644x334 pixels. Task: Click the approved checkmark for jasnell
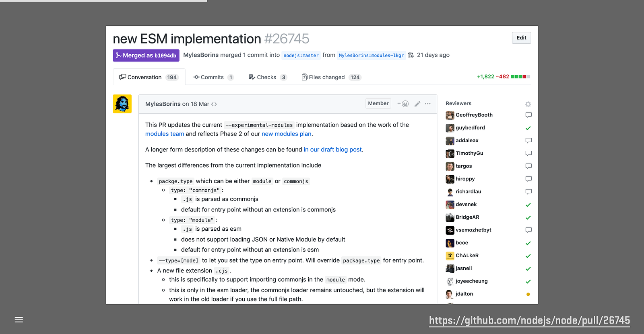coord(528,269)
